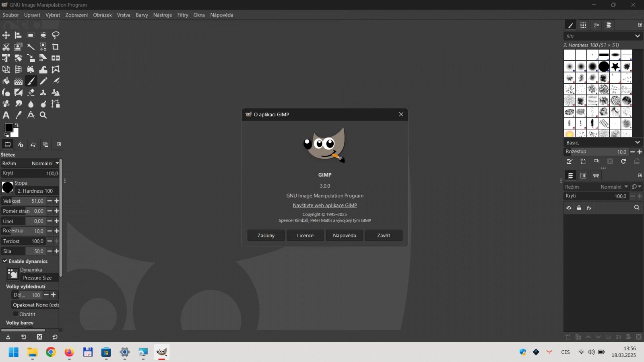The image size is (644, 362).
Task: Click the Nápověda button in About dialog
Action: [344, 235]
